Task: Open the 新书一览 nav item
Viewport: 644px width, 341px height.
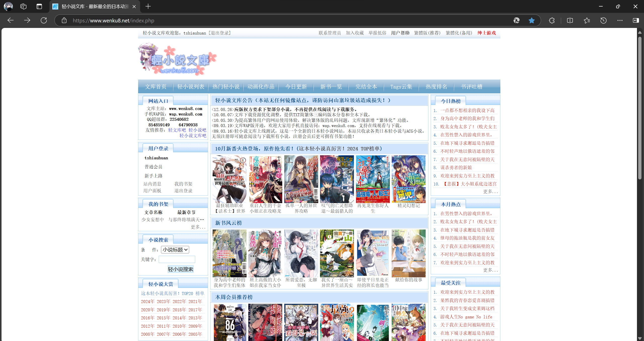Action: [331, 87]
